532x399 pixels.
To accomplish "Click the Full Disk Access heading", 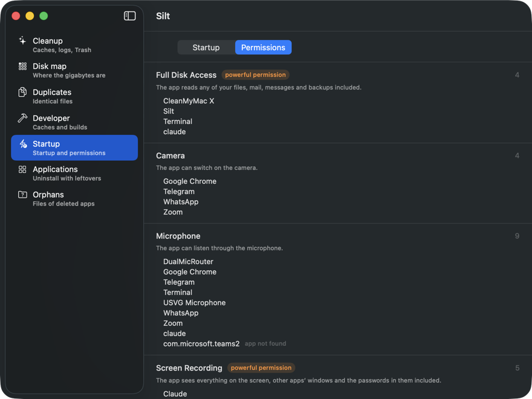I will coord(186,75).
